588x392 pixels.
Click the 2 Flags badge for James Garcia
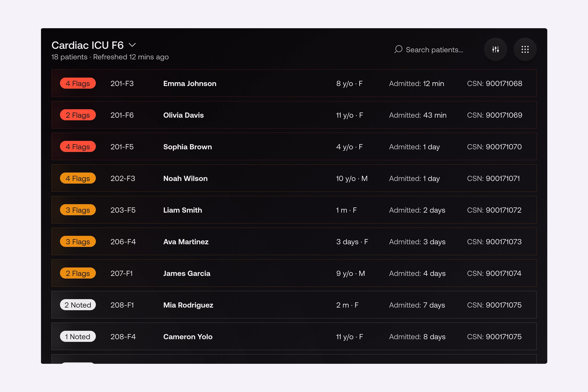click(x=78, y=273)
